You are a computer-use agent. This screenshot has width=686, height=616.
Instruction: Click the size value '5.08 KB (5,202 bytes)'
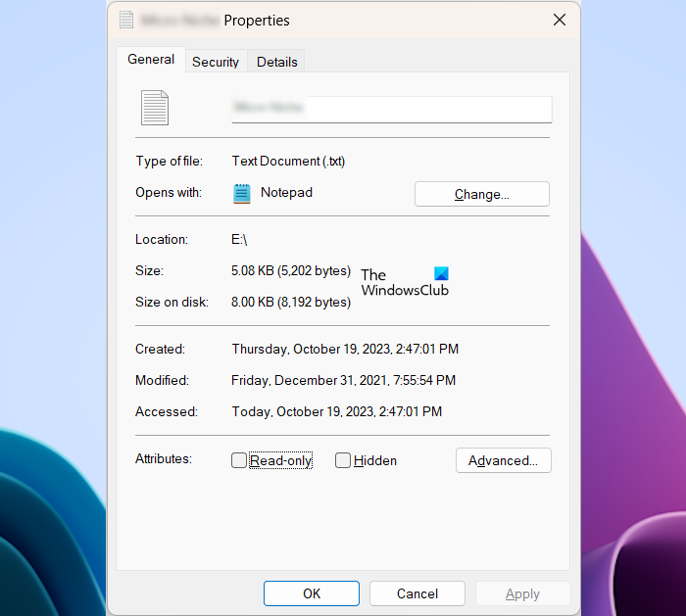point(291,271)
